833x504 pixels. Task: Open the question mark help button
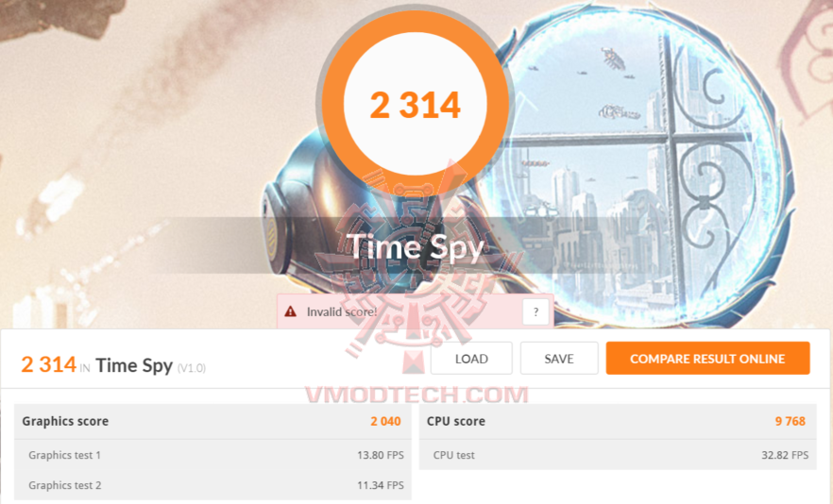click(535, 311)
